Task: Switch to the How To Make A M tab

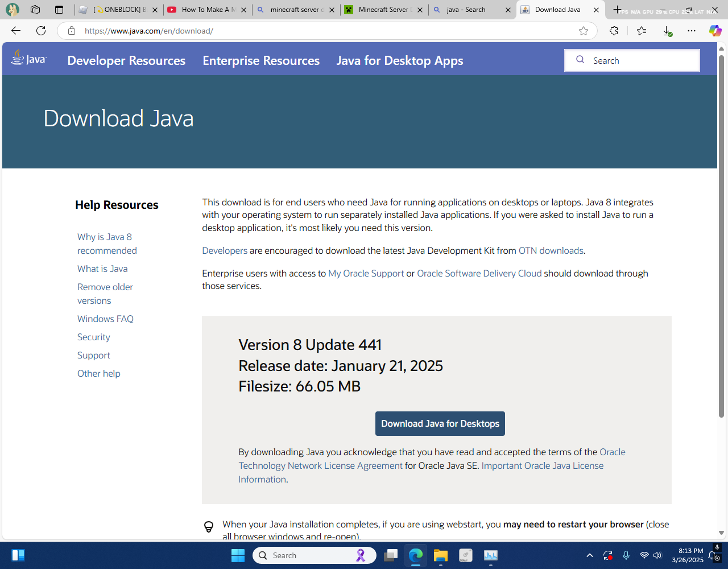Action: coord(209,10)
